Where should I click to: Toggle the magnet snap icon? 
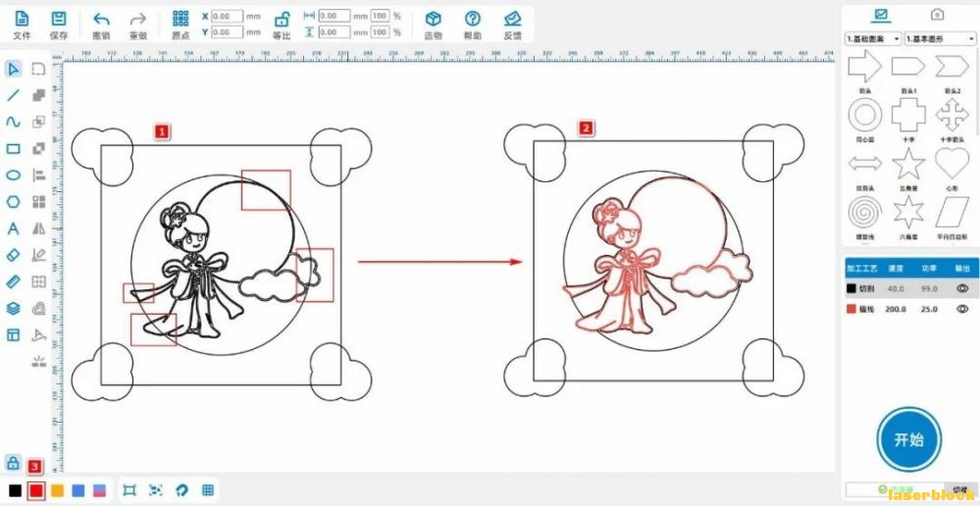click(181, 490)
